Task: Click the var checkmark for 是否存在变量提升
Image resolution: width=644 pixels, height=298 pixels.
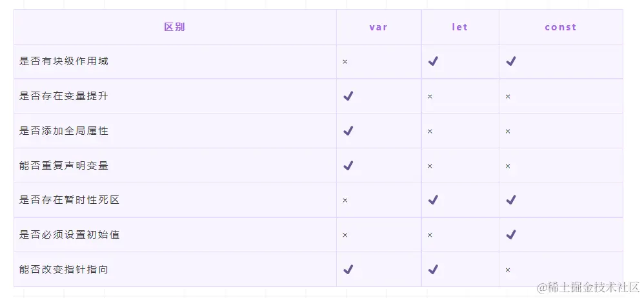Action: (348, 96)
